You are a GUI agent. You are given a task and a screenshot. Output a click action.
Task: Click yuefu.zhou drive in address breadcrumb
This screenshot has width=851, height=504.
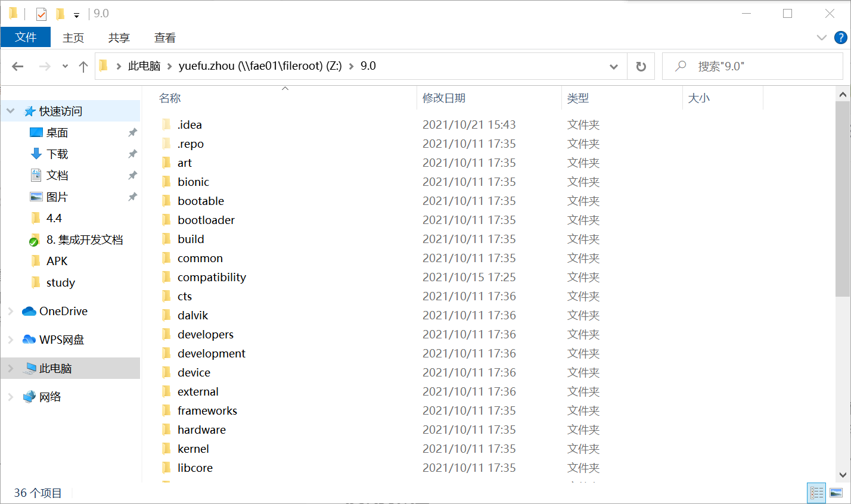point(260,66)
